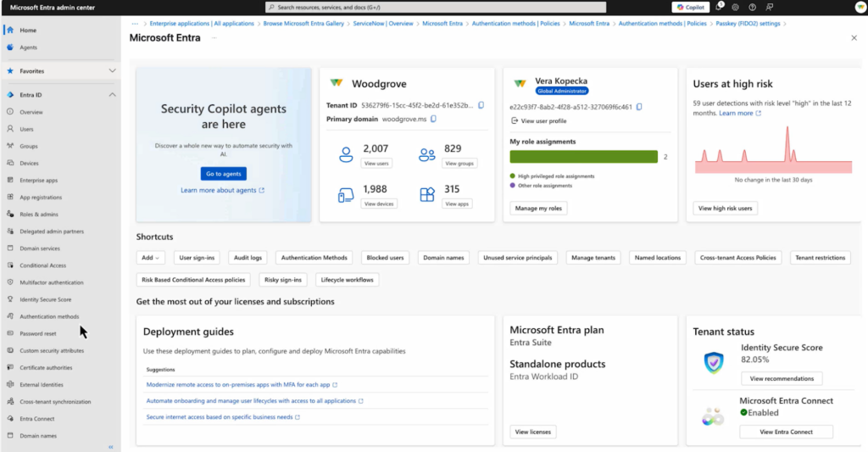Click the apps icon beside 315

coord(427,194)
